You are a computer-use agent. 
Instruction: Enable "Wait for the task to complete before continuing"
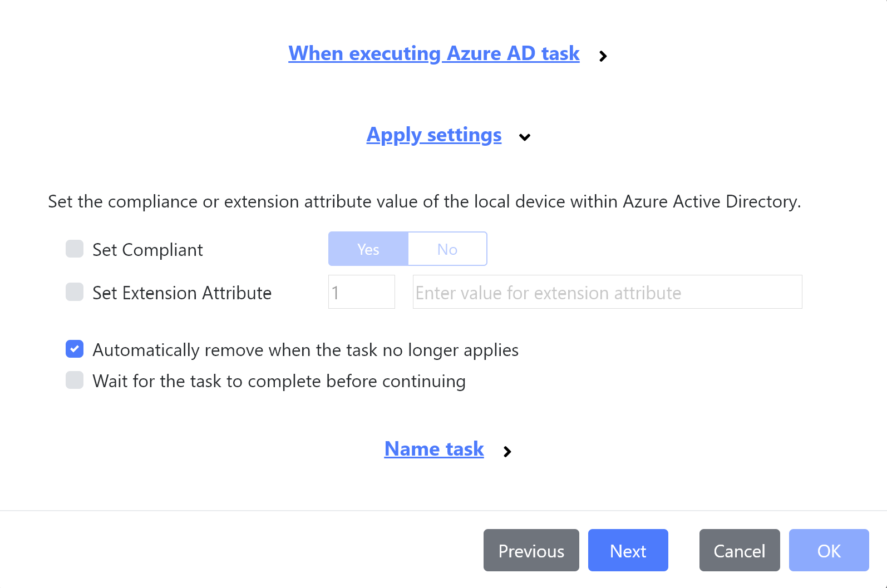click(74, 381)
